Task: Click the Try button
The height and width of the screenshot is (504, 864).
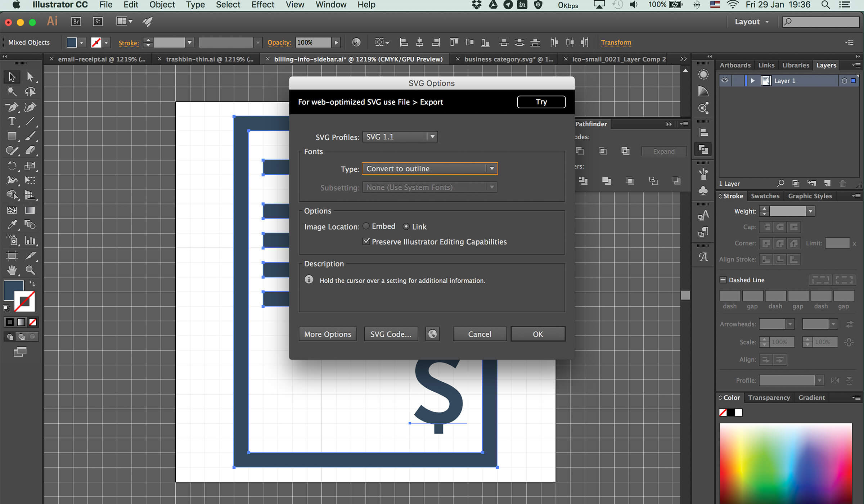Action: coord(541,102)
